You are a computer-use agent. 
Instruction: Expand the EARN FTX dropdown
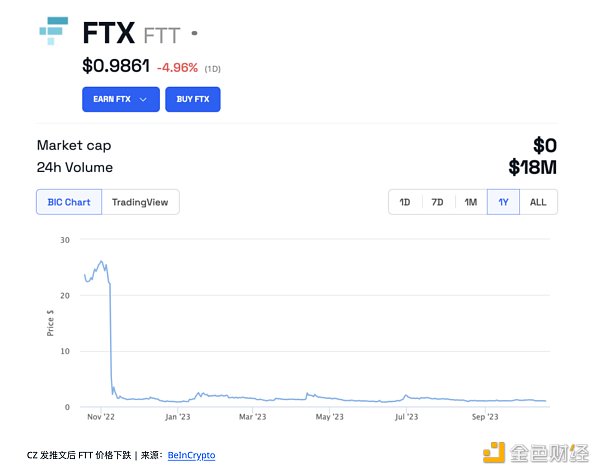121,100
